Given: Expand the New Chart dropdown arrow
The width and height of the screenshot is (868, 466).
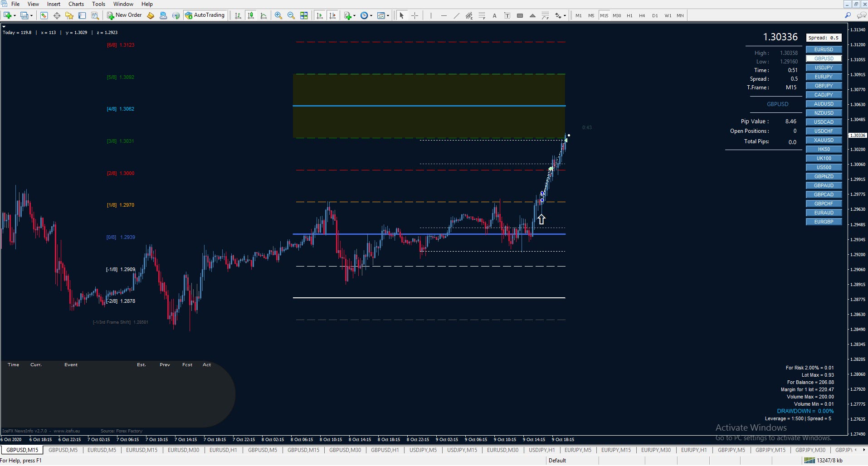Looking at the screenshot, I should click(15, 16).
